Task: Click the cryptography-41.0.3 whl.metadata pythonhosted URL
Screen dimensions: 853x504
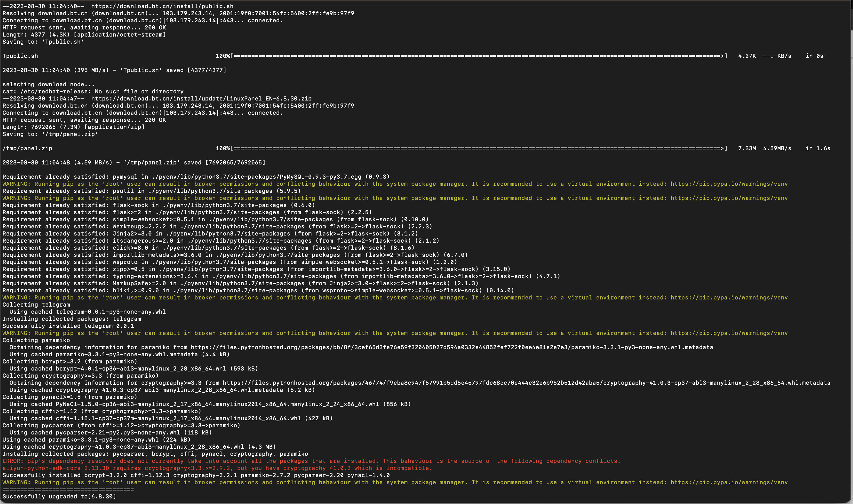Action: tap(526, 383)
